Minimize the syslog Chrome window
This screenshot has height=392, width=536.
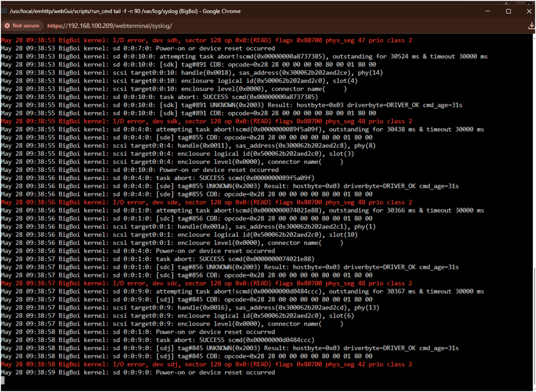pos(488,11)
